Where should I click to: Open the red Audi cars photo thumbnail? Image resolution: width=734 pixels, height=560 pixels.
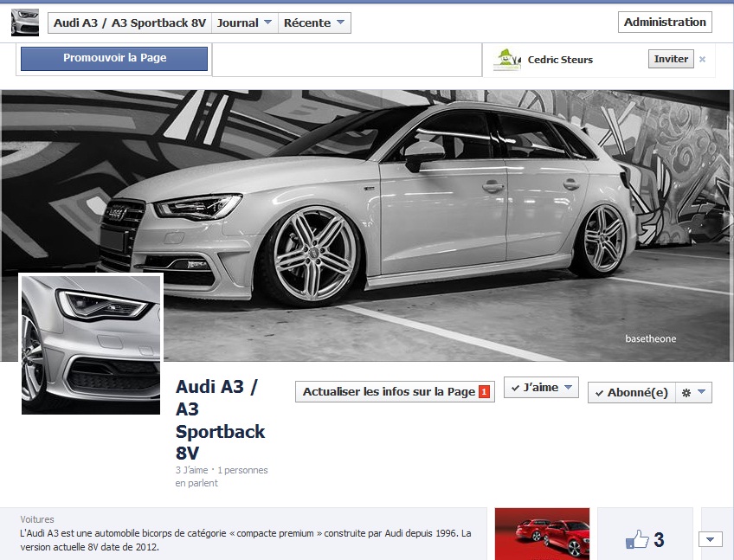542,533
